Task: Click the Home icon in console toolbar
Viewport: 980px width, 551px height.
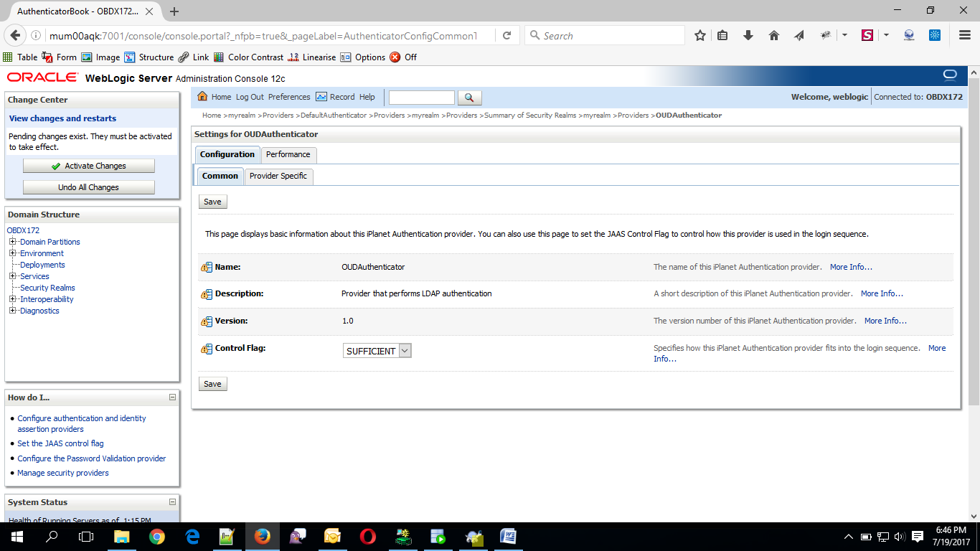Action: pos(202,97)
